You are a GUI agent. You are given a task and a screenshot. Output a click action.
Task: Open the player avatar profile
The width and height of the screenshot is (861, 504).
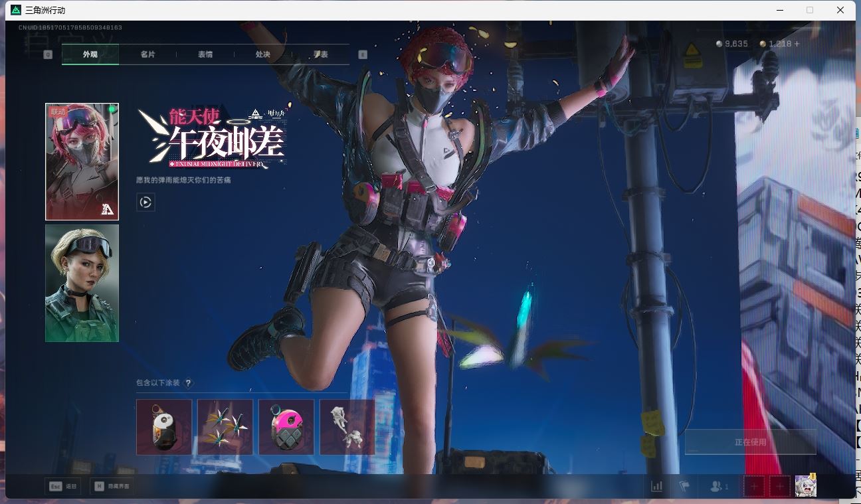[805, 486]
